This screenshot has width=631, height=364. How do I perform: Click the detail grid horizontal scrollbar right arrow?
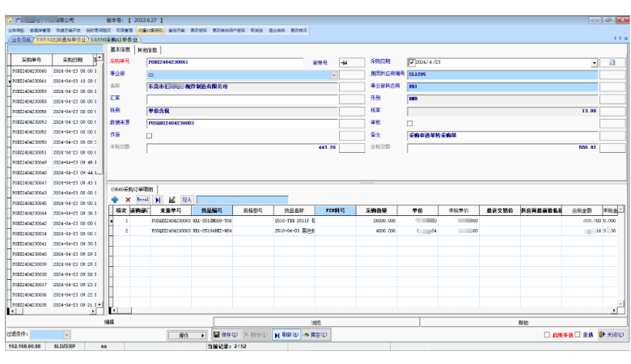click(614, 311)
